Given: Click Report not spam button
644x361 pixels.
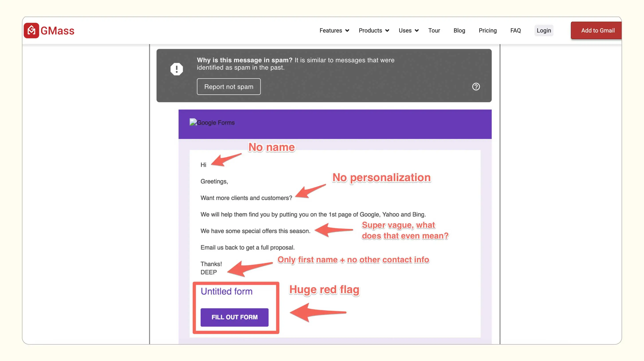Looking at the screenshot, I should [x=228, y=87].
